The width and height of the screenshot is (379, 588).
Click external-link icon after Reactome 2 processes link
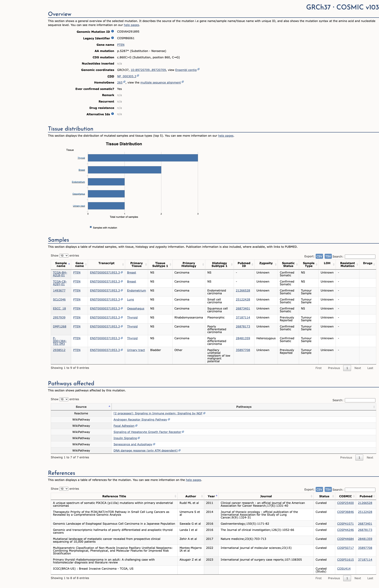[204, 413]
